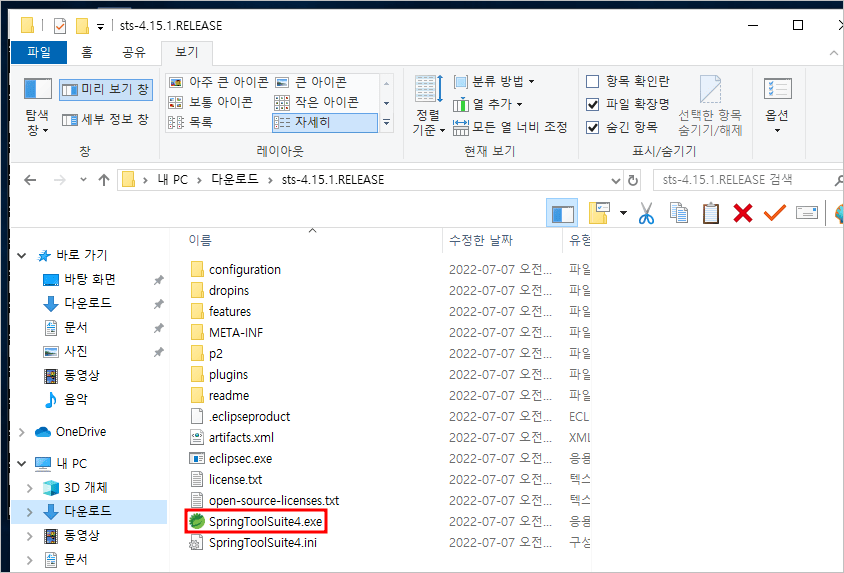The image size is (844, 573).
Task: Collapse the 바로 가기 quick access tree
Action: click(22, 256)
